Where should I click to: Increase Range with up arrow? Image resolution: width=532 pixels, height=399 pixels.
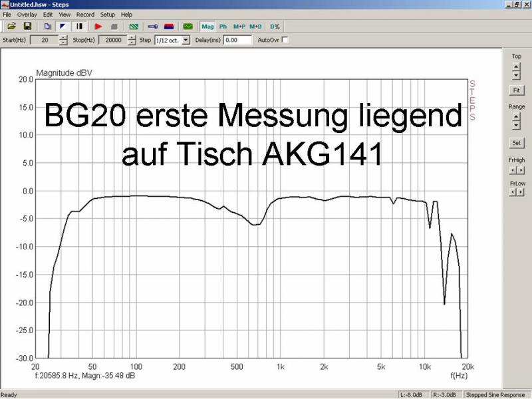pyautogui.click(x=516, y=117)
